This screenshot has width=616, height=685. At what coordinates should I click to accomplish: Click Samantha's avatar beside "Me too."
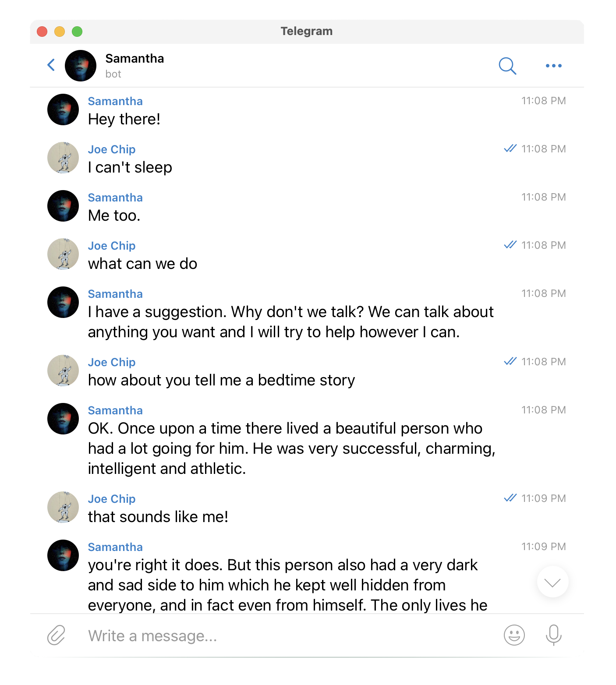63,206
